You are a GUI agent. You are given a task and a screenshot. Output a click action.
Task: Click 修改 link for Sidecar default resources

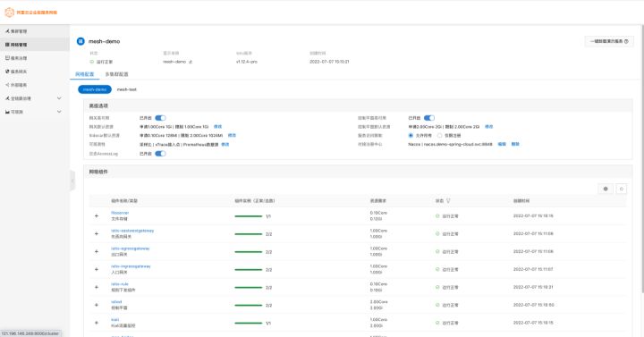pos(232,136)
